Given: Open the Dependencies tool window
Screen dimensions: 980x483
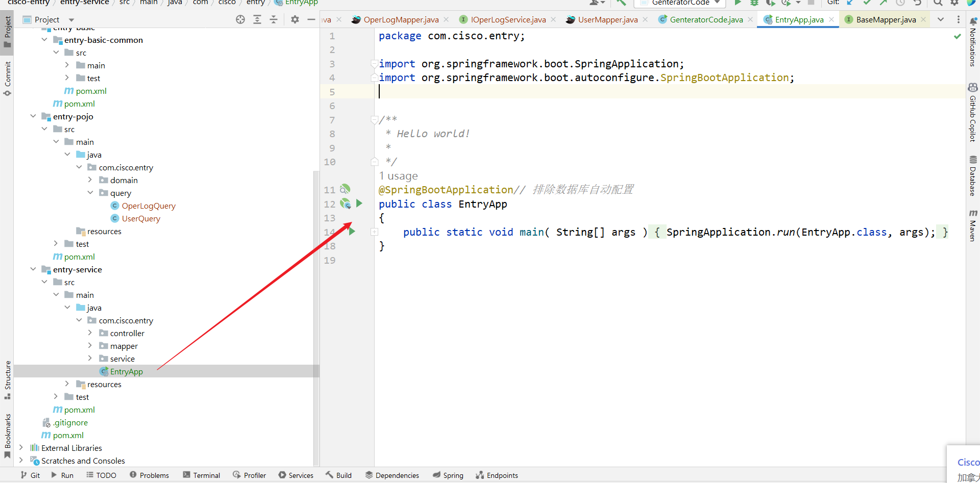Looking at the screenshot, I should click(392, 475).
